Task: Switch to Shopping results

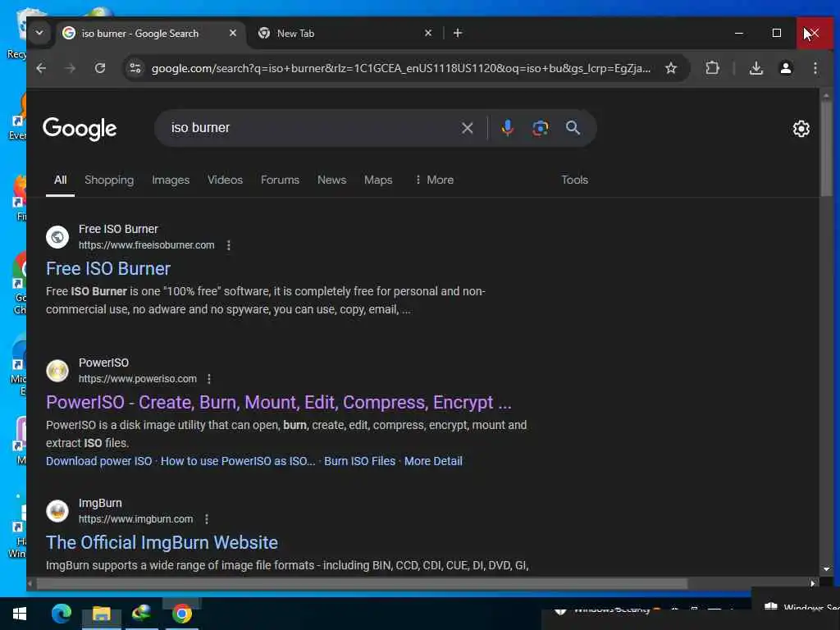Action: (x=109, y=180)
